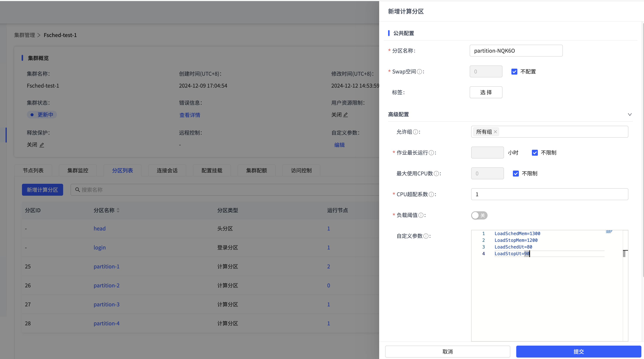Click the Swap空间 info icon
This screenshot has height=359, width=644.
pos(420,72)
